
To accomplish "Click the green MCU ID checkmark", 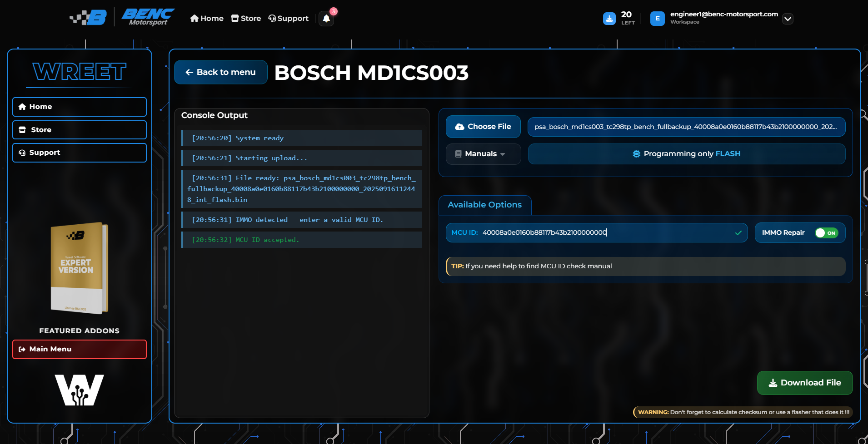I will pos(738,233).
